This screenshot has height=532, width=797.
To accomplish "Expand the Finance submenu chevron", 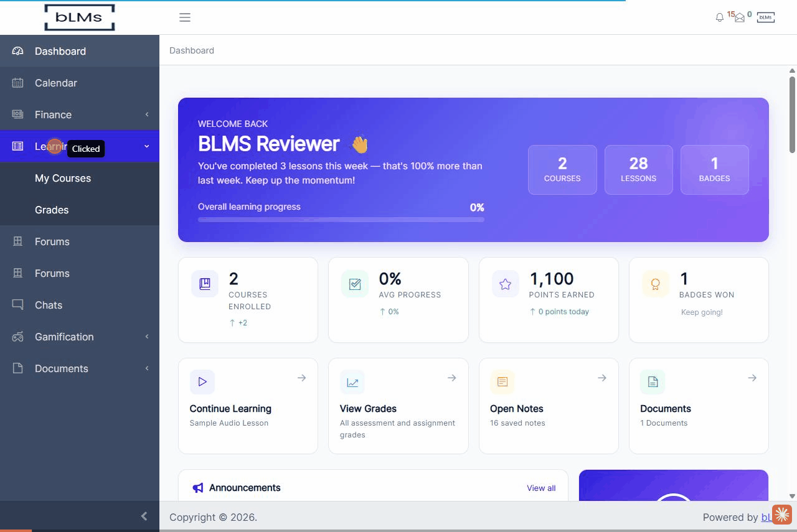I will (147, 114).
